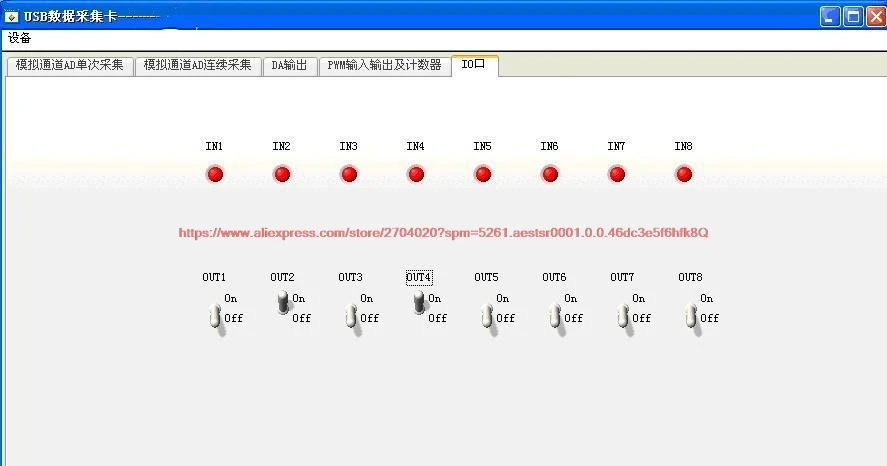The width and height of the screenshot is (887, 466).
Task: Click the focused OUT4 label
Action: click(x=419, y=277)
